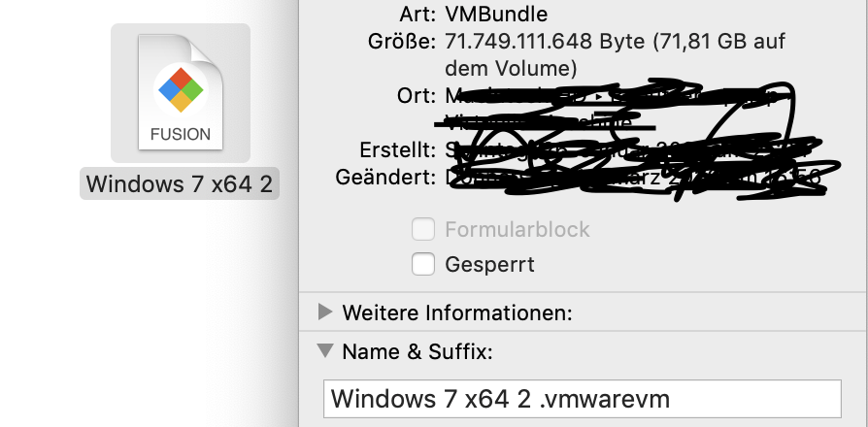Click the Formularblock checkbox

pos(423,230)
